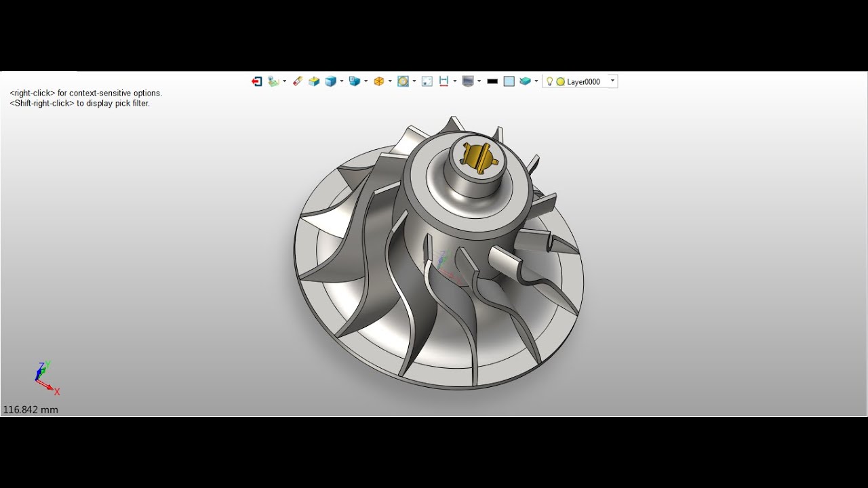Viewport: 868px width, 488px height.
Task: Click the Shift-right-click pick filter hint
Action: [x=80, y=103]
